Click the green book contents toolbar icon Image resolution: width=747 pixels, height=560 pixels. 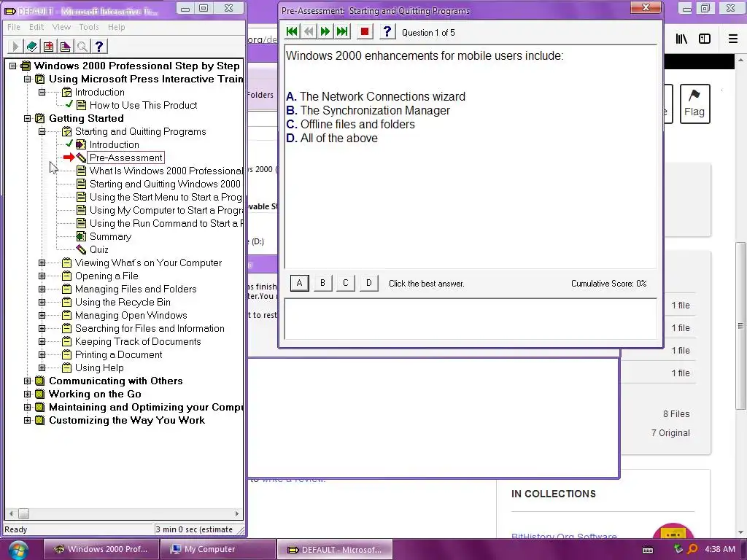32,46
